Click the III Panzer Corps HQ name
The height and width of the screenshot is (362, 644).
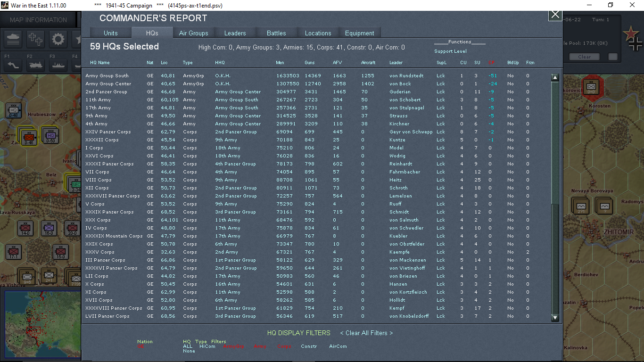click(x=105, y=260)
